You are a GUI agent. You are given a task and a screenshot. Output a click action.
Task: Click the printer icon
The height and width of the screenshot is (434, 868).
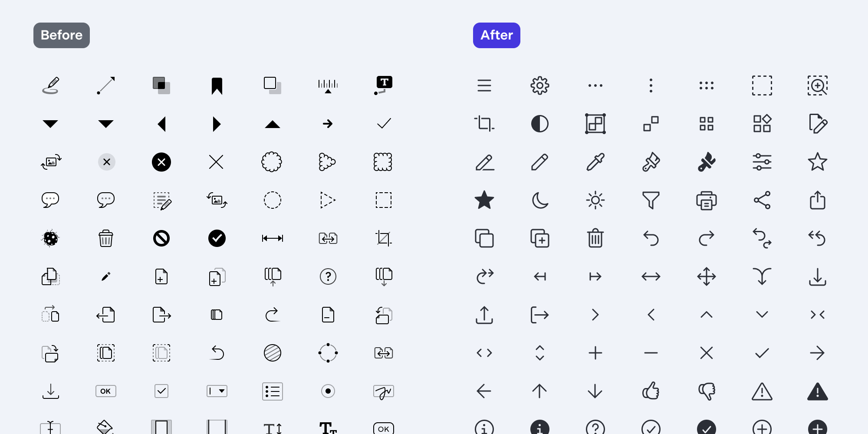706,200
